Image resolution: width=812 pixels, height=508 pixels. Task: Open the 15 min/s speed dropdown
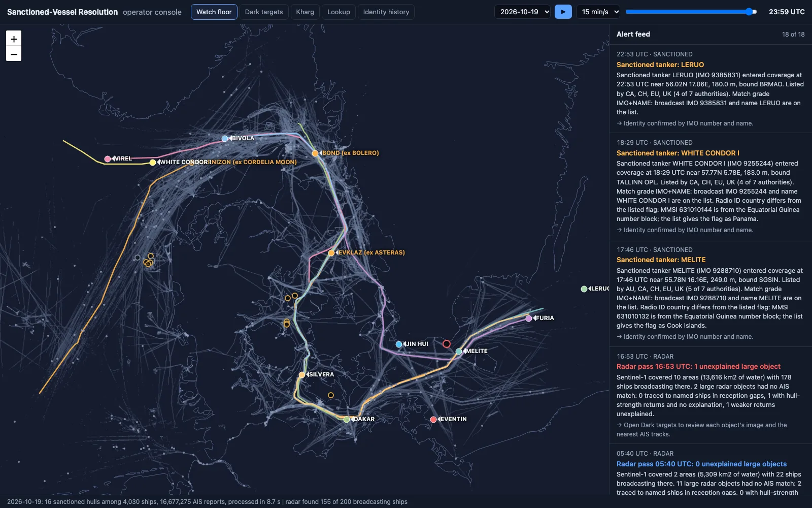(599, 12)
